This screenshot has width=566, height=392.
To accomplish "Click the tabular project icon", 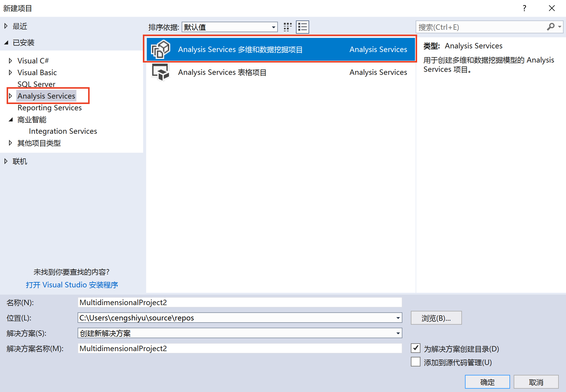I will pyautogui.click(x=161, y=72).
